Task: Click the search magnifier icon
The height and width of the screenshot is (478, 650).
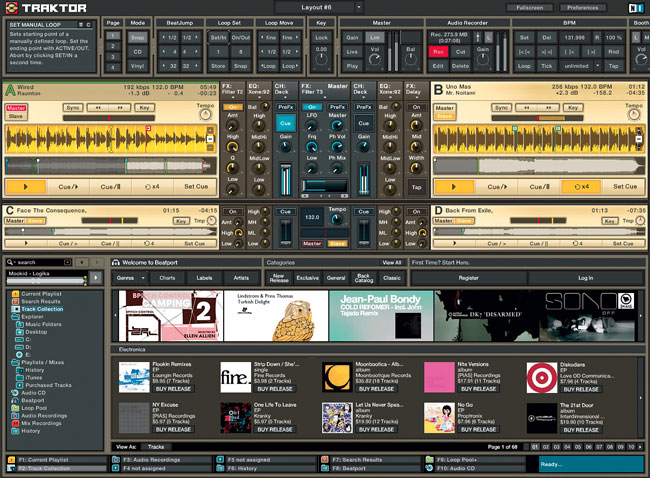Action: point(10,262)
